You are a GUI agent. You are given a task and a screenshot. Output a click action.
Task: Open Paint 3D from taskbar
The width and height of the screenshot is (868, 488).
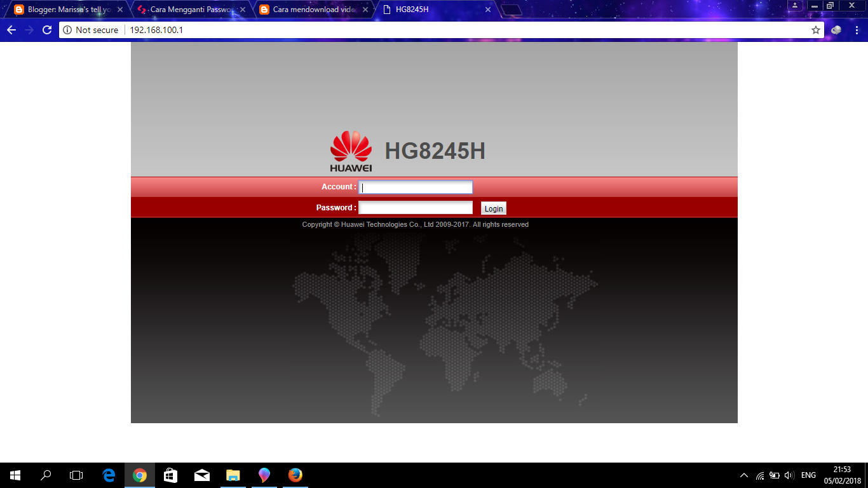pyautogui.click(x=264, y=475)
